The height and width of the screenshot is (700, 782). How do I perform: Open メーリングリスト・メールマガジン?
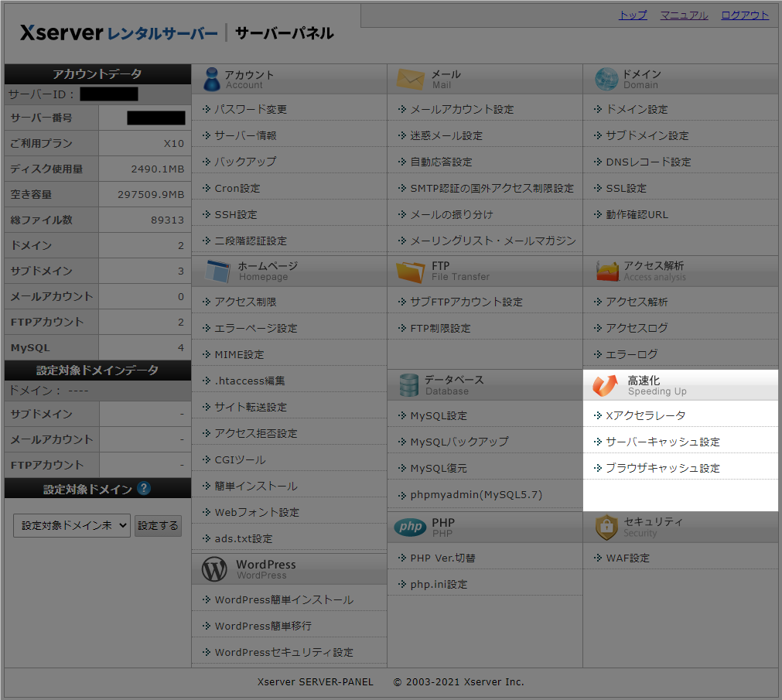coord(493,241)
